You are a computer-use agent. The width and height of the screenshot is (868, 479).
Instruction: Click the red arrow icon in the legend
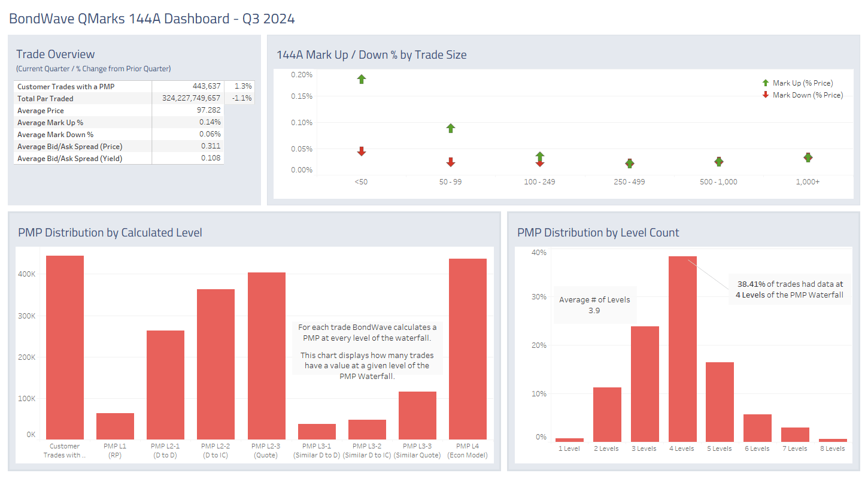(766, 95)
